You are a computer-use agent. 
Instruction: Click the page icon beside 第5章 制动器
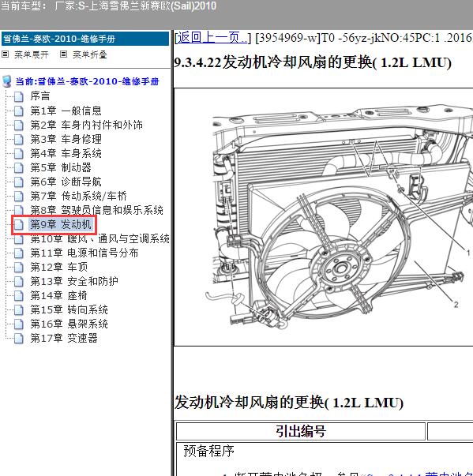[19, 167]
